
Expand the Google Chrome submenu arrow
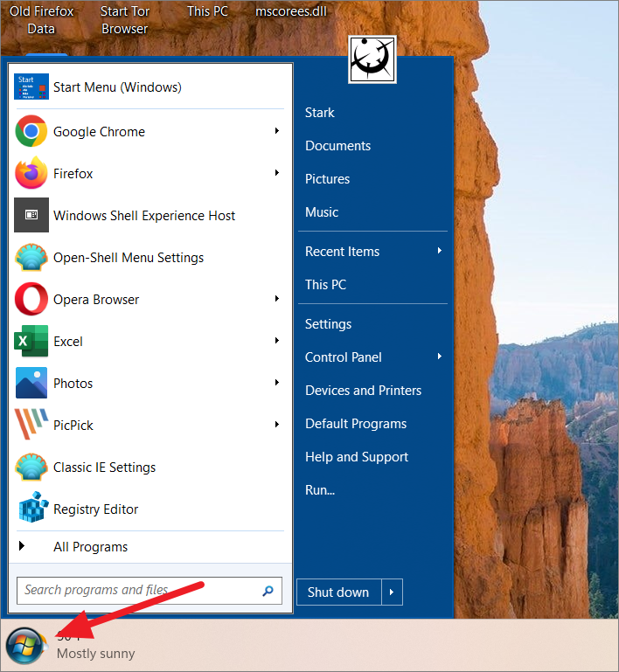pos(277,131)
